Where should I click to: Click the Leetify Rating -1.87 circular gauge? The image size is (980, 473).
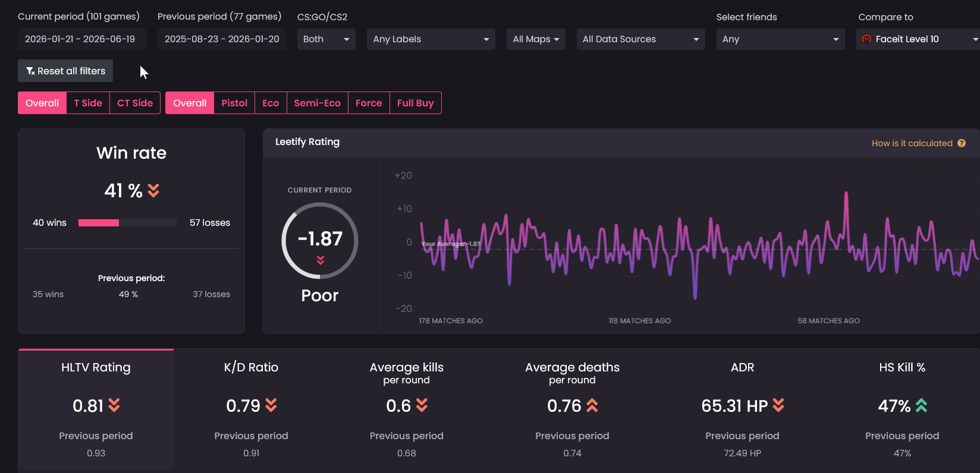(320, 241)
